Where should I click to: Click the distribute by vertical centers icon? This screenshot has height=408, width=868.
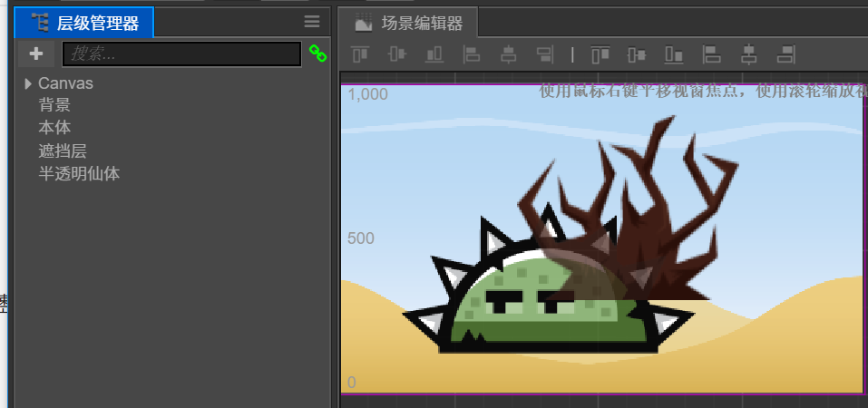tap(637, 54)
